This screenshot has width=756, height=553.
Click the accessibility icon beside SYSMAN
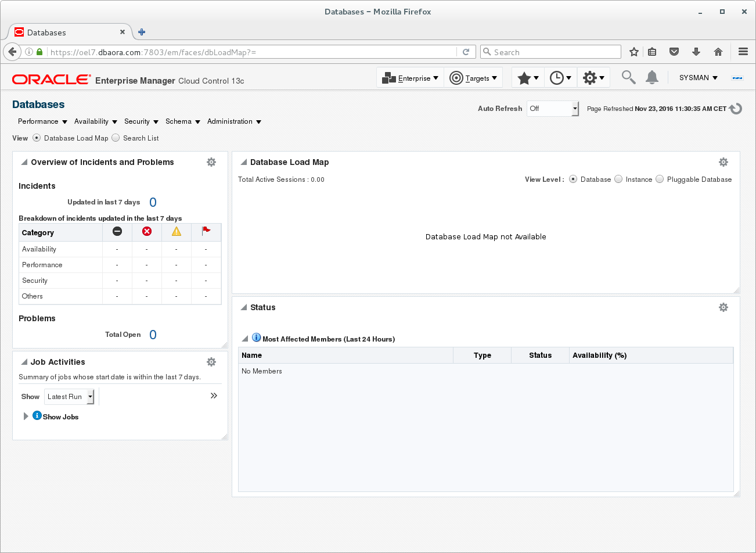click(x=737, y=78)
